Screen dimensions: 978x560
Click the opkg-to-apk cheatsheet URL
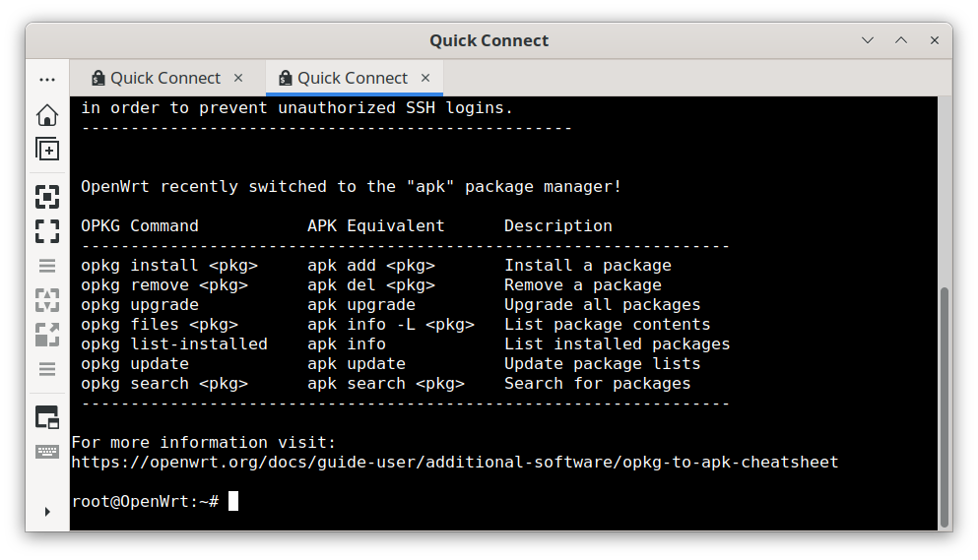tap(454, 462)
